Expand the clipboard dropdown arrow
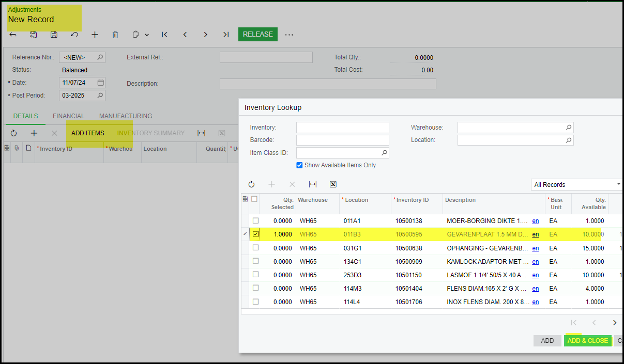Viewport: 624px width, 364px height. click(147, 35)
